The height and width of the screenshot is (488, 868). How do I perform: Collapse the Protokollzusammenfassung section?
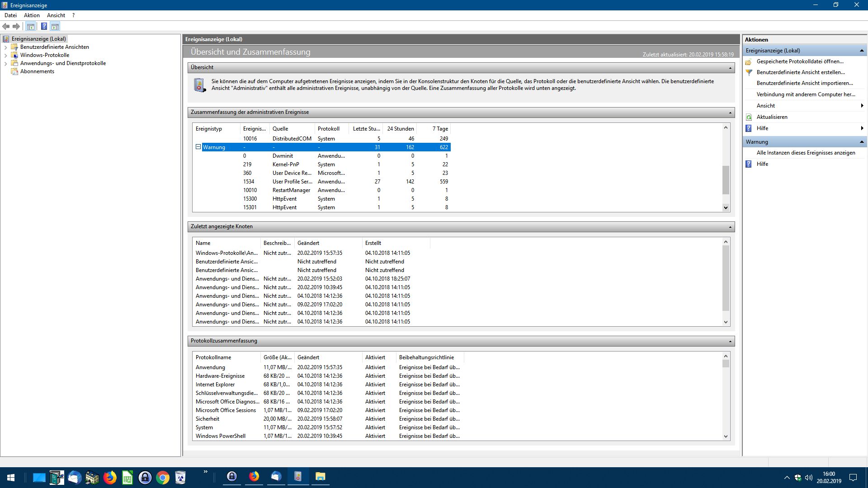coord(730,341)
